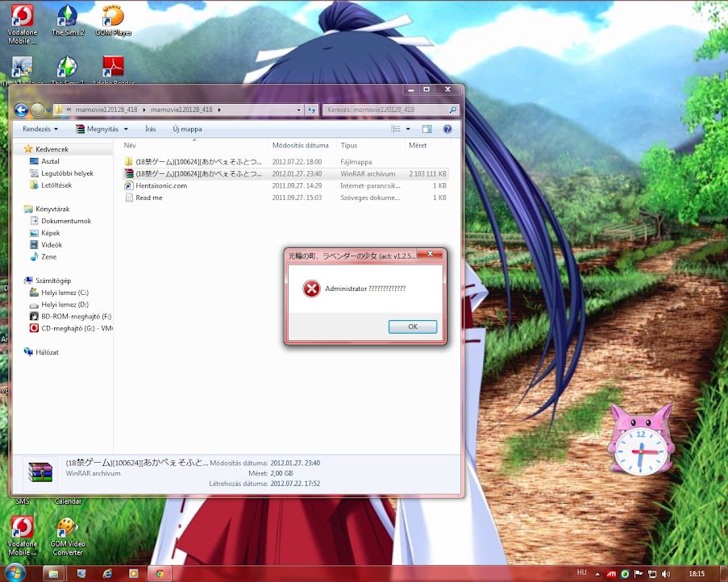The image size is (728, 582).
Task: Select the WinRAR archívum file row
Action: [285, 173]
